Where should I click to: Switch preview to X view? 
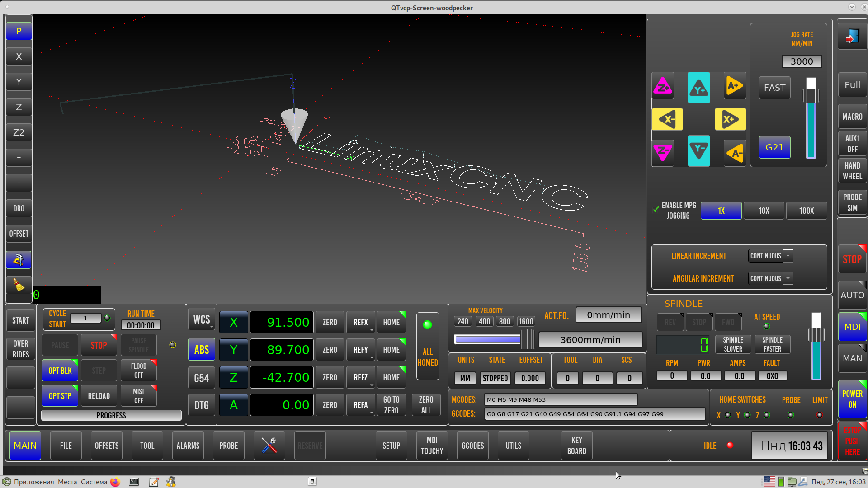19,56
